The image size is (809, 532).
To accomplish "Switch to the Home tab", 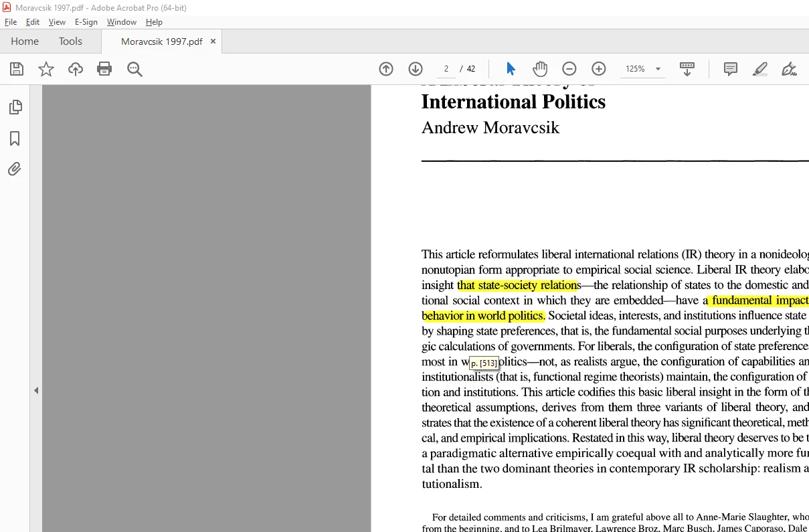I will pos(25,41).
